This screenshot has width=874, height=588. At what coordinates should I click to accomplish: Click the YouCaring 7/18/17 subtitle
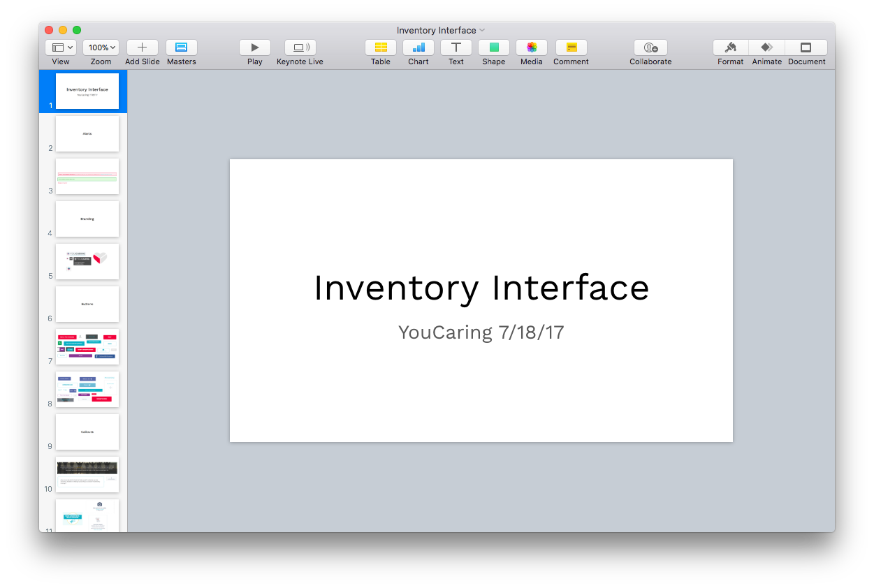(481, 332)
